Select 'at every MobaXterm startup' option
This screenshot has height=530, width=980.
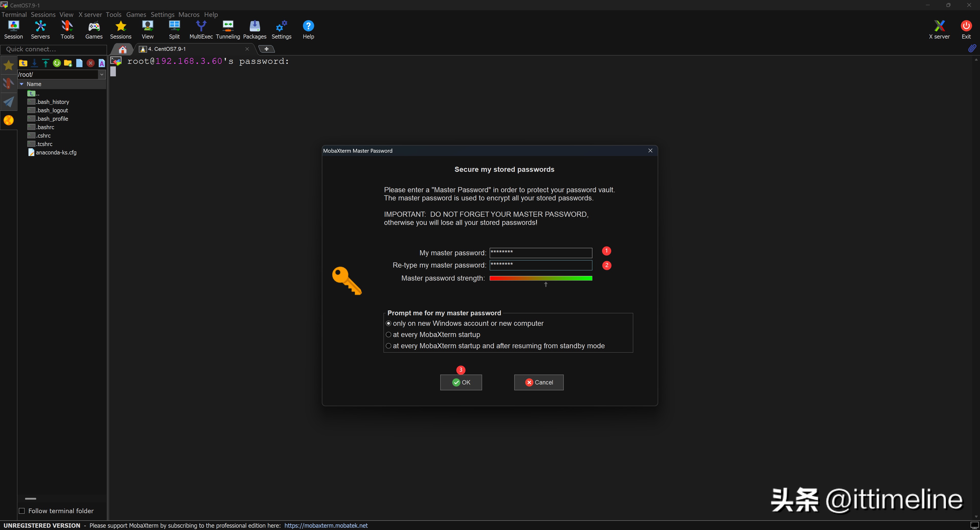[388, 335]
